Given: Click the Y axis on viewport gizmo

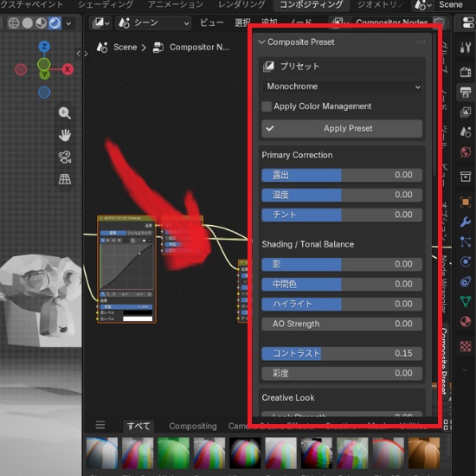Looking at the screenshot, I should pyautogui.click(x=44, y=74).
